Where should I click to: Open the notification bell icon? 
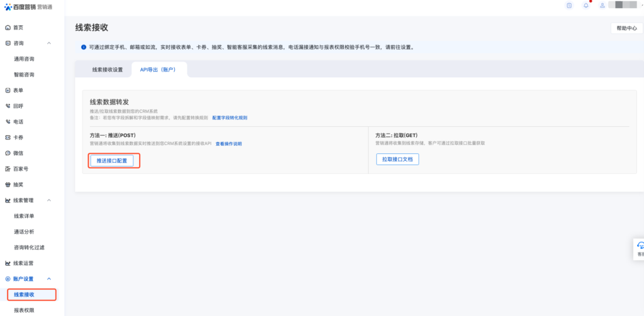(586, 6)
